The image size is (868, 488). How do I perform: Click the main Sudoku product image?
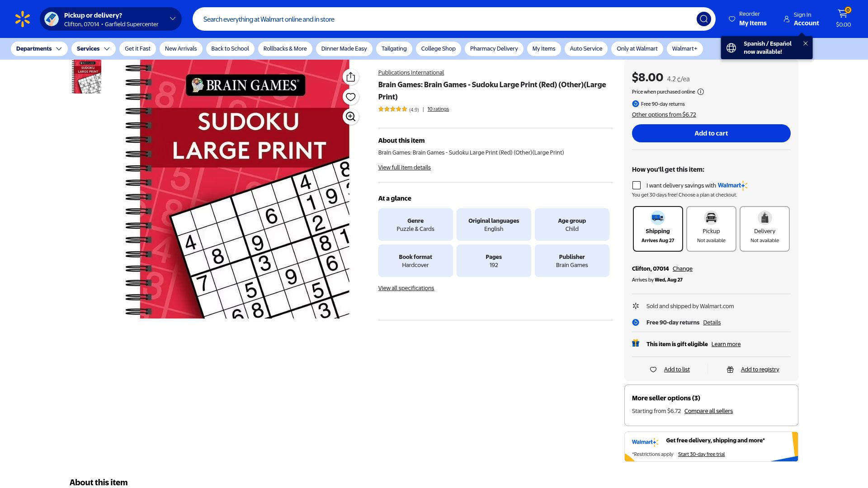(x=237, y=189)
